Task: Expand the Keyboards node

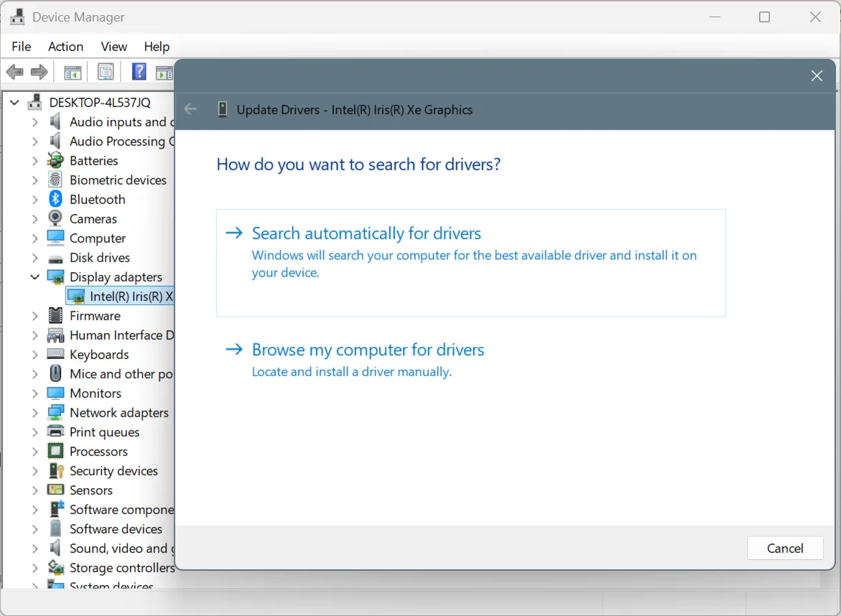Action: click(x=35, y=355)
